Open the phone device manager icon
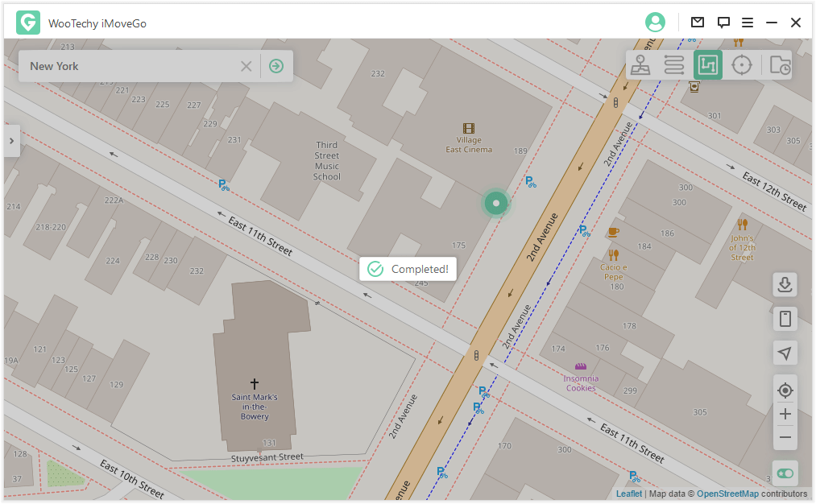 click(x=785, y=319)
